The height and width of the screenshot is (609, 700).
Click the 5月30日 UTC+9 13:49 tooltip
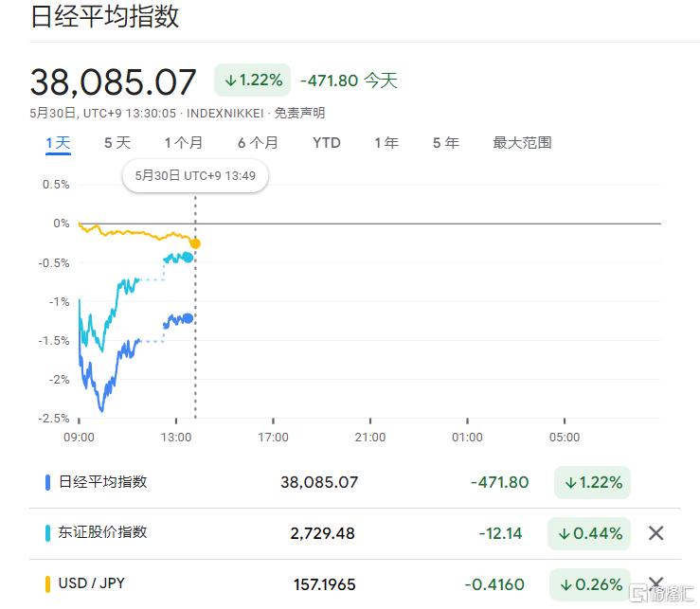(195, 175)
